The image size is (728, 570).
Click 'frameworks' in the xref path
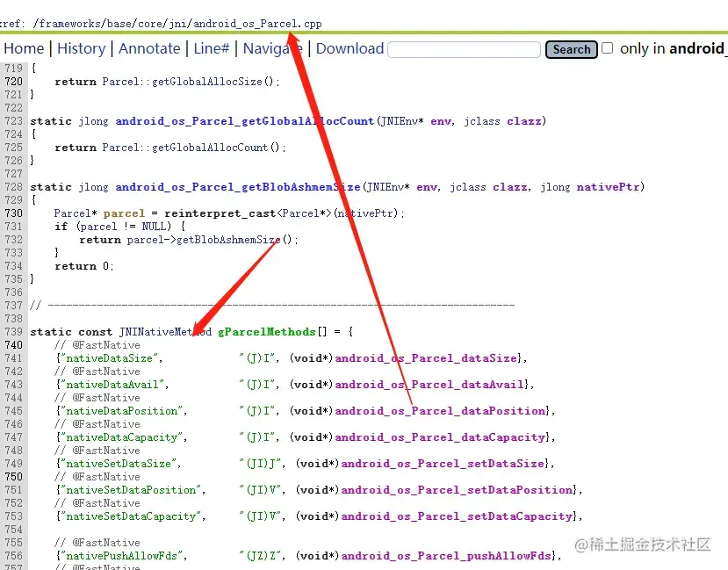point(69,24)
